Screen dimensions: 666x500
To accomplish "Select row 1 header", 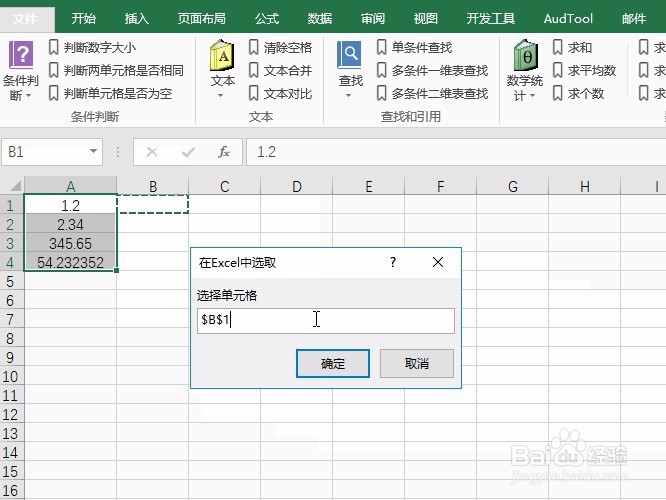I will coord(10,206).
